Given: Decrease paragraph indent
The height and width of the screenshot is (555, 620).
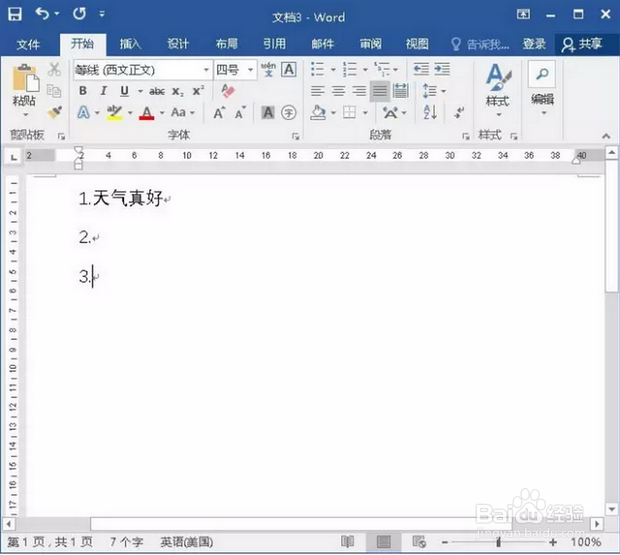Looking at the screenshot, I should point(421,69).
